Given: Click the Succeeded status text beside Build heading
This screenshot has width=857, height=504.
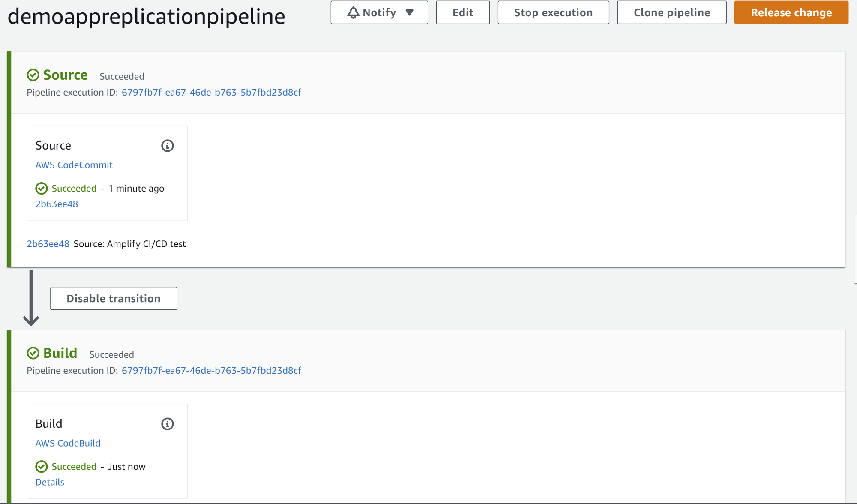Looking at the screenshot, I should pos(111,354).
